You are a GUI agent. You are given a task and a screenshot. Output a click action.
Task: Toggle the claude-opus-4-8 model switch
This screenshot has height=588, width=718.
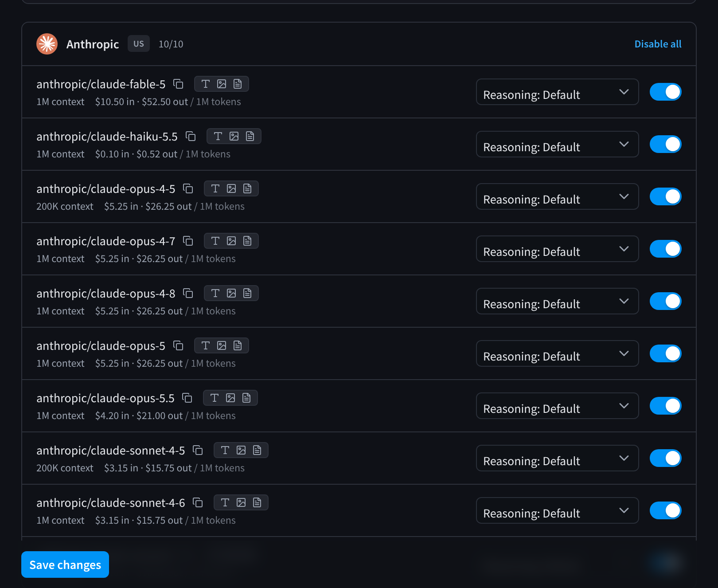point(666,301)
